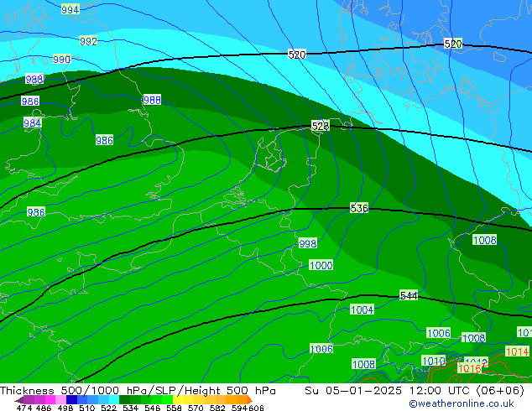Click the 1004 isobar label
This screenshot has width=532, height=411.
tap(362, 310)
